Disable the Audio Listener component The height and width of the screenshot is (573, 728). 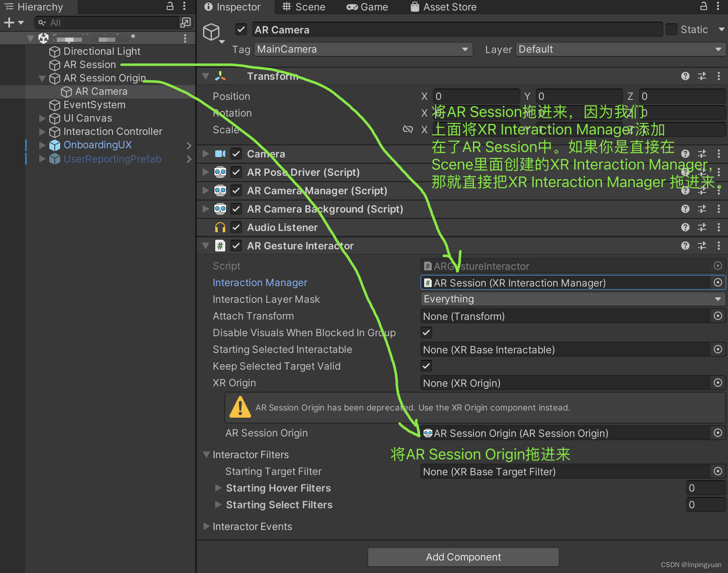click(x=236, y=227)
